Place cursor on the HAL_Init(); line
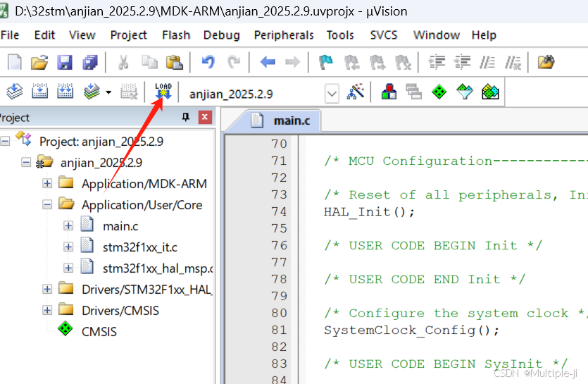 pyautogui.click(x=370, y=211)
